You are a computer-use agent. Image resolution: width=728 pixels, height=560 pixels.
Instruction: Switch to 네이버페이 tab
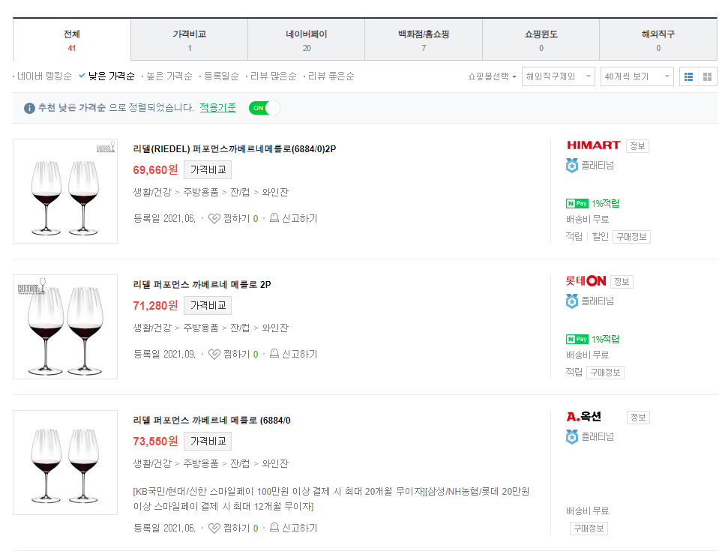pyautogui.click(x=307, y=40)
